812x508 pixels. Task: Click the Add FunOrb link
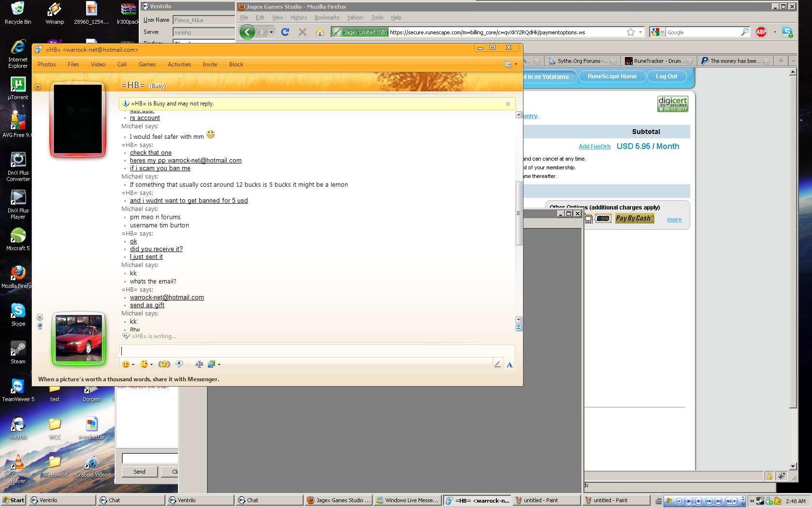tap(594, 147)
